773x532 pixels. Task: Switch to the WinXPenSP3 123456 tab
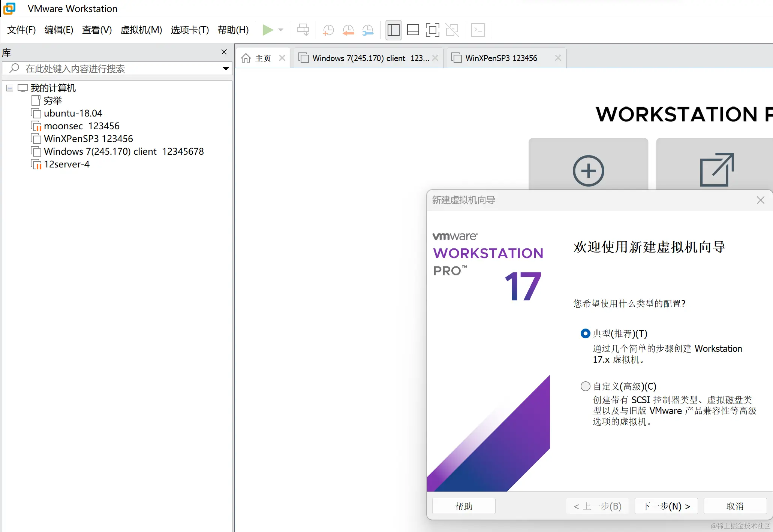tap(501, 58)
